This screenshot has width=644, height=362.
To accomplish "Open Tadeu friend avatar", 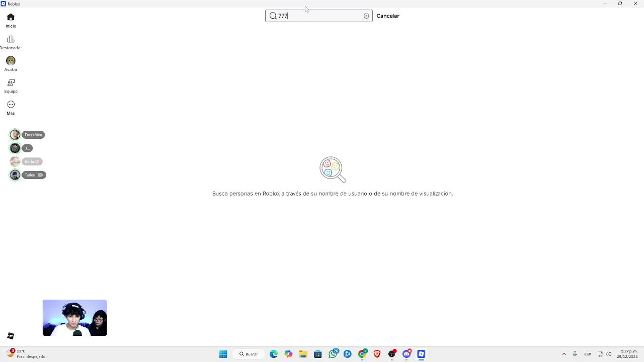I will click(15, 175).
